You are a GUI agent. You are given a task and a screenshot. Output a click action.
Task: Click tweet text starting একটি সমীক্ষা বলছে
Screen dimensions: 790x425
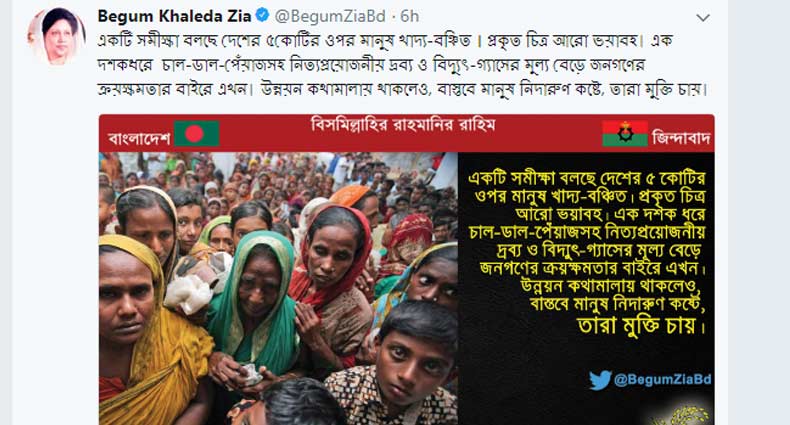point(385,41)
